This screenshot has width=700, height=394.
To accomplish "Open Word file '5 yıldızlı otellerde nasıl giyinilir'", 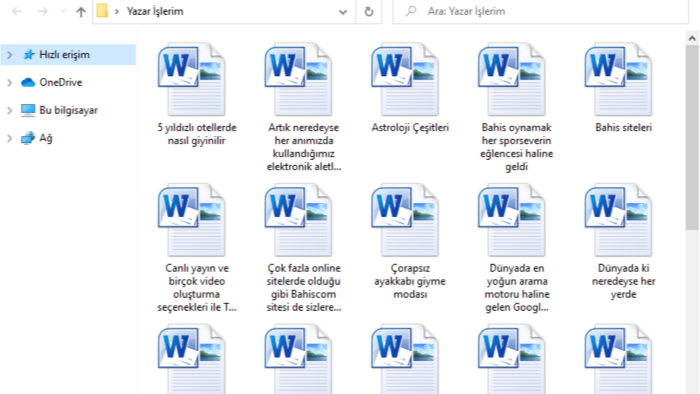I will pos(192,80).
